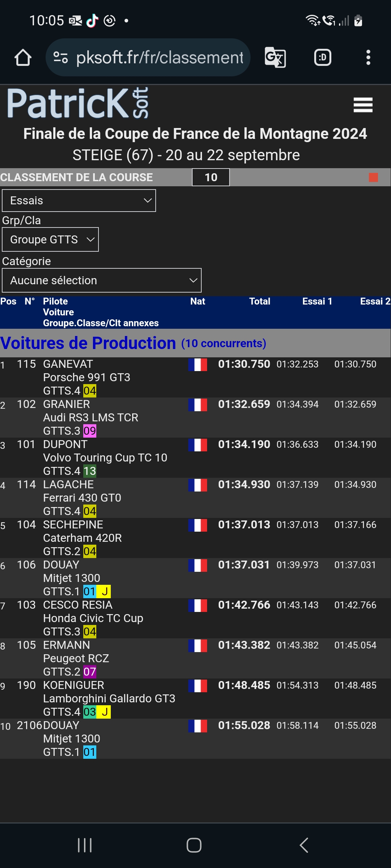
Task: Tap the Wi-Fi status icon
Action: tap(313, 21)
